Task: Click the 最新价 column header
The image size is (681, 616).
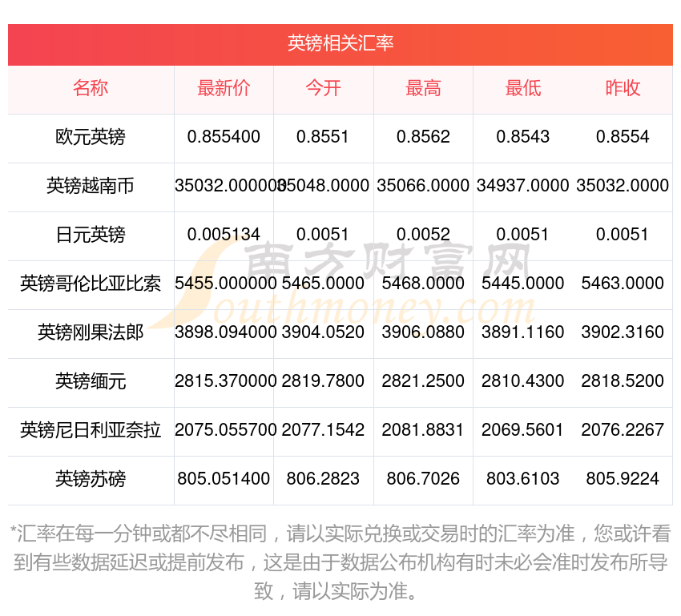Action: pyautogui.click(x=224, y=89)
